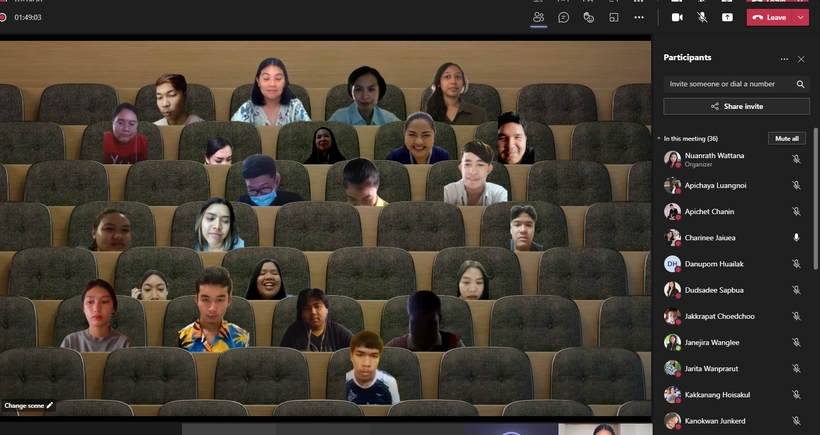Click Nuanrath Wattana's avatar picture
The image size is (820, 435).
672,159
